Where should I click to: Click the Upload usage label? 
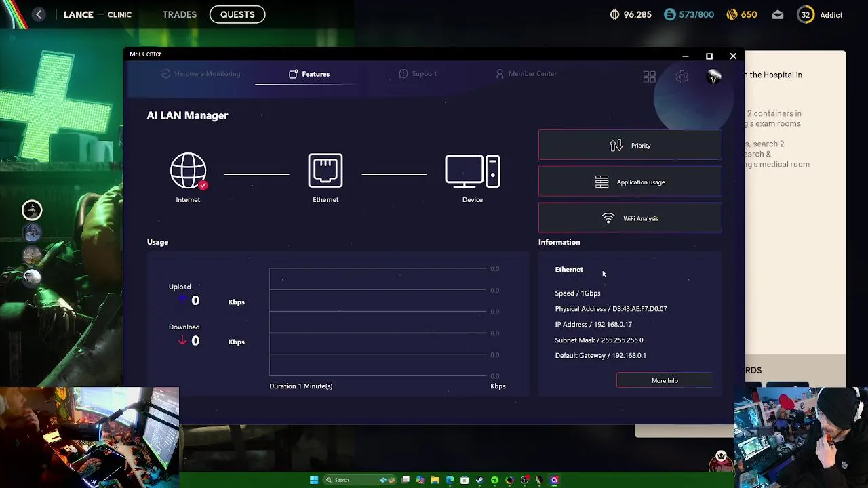(180, 287)
